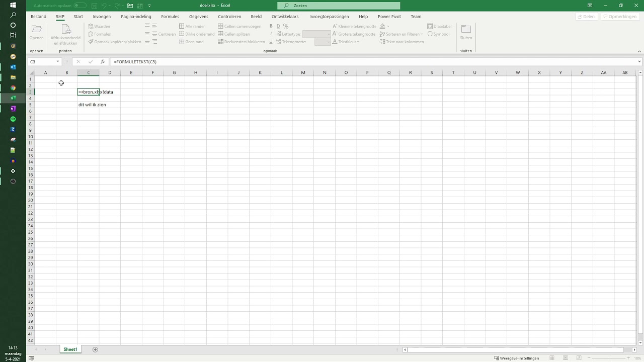The image size is (644, 362).
Task: Click the select-all corner of the grid
Action: coord(31,73)
